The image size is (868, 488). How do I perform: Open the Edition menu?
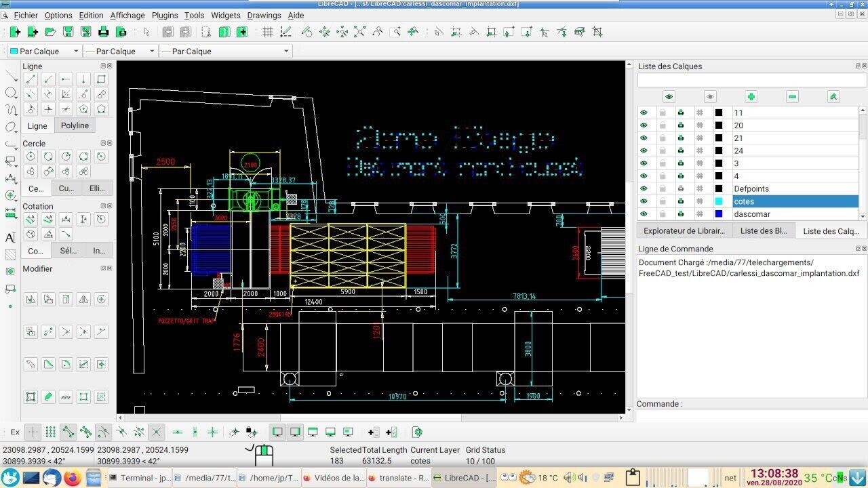[x=90, y=15]
